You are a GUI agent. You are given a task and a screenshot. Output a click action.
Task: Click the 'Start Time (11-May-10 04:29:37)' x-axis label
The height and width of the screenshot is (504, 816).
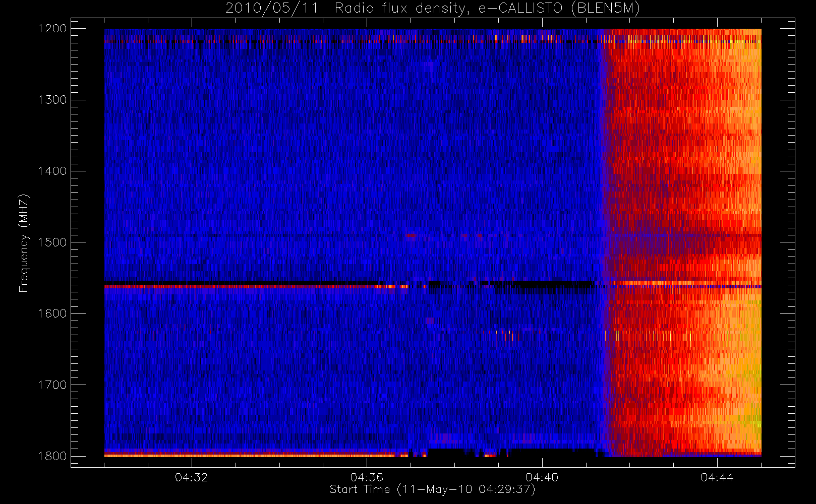point(433,489)
